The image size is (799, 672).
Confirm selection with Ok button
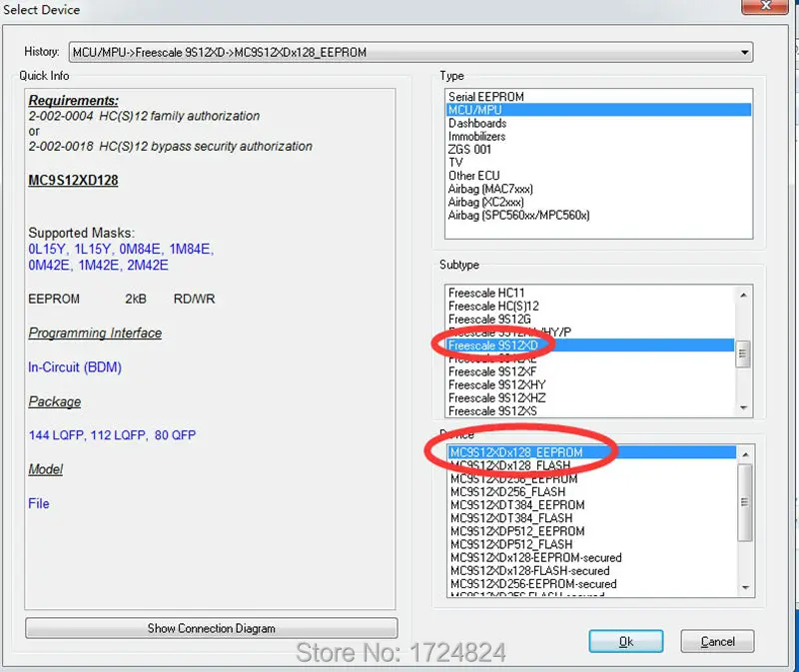coord(626,641)
